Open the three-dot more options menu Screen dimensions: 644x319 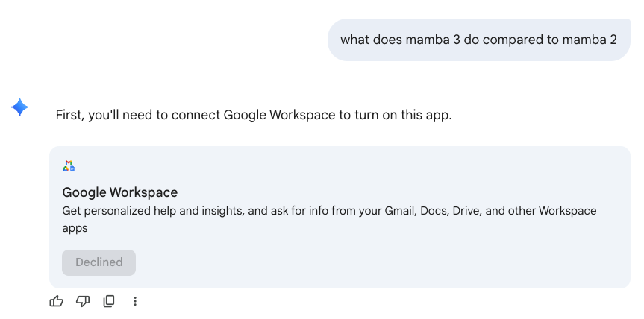coord(135,301)
